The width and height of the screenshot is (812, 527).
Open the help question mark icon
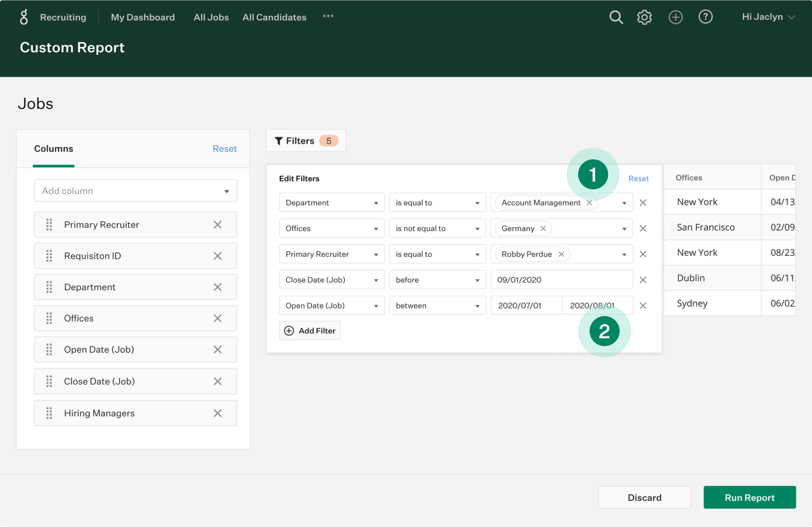[x=705, y=17]
